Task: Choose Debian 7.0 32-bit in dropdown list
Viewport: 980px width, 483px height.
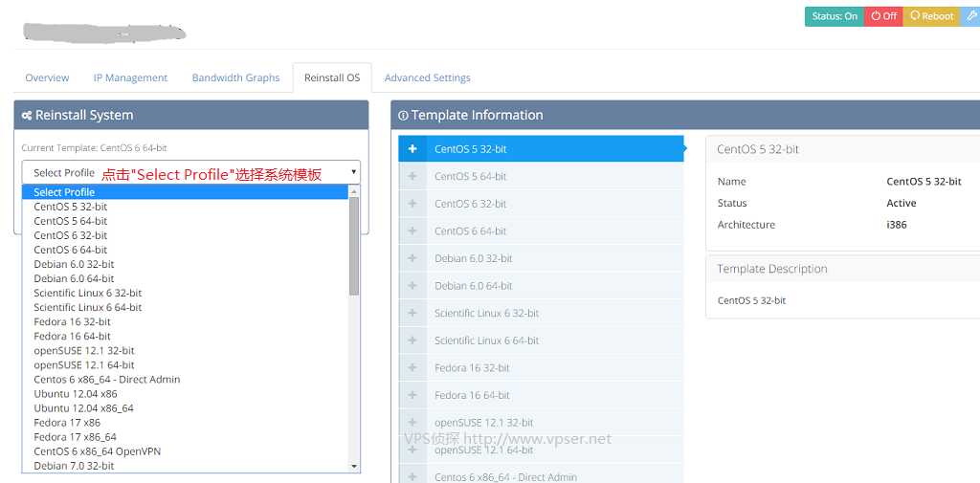Action: [74, 466]
